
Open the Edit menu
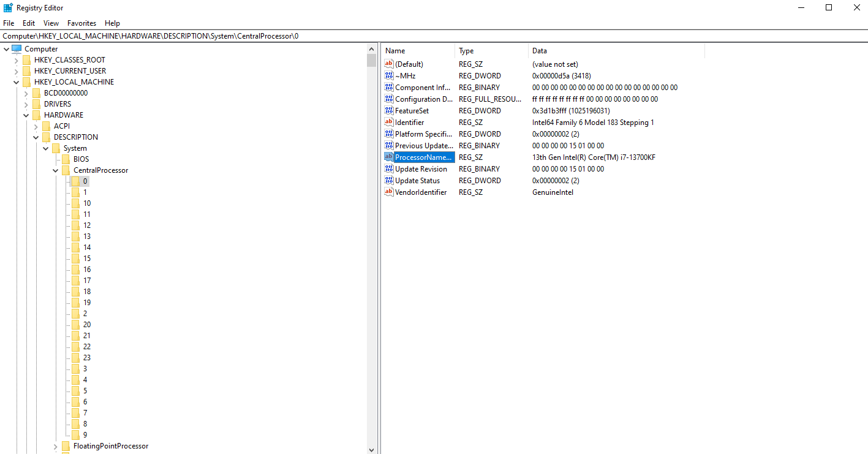point(29,23)
